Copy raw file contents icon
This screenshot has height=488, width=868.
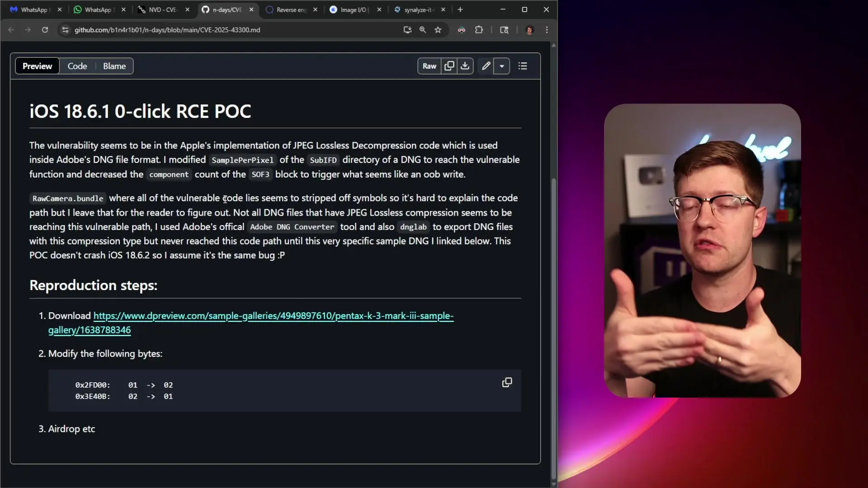tap(449, 66)
